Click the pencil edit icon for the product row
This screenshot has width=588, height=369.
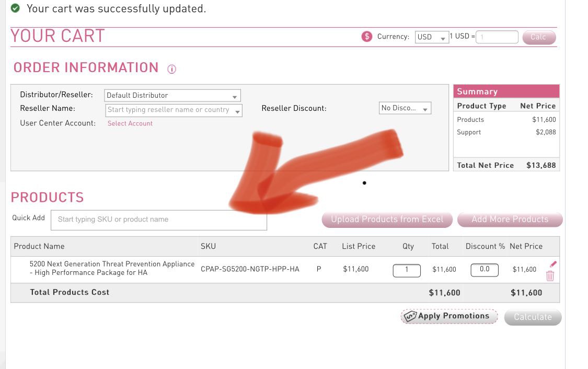pyautogui.click(x=553, y=264)
